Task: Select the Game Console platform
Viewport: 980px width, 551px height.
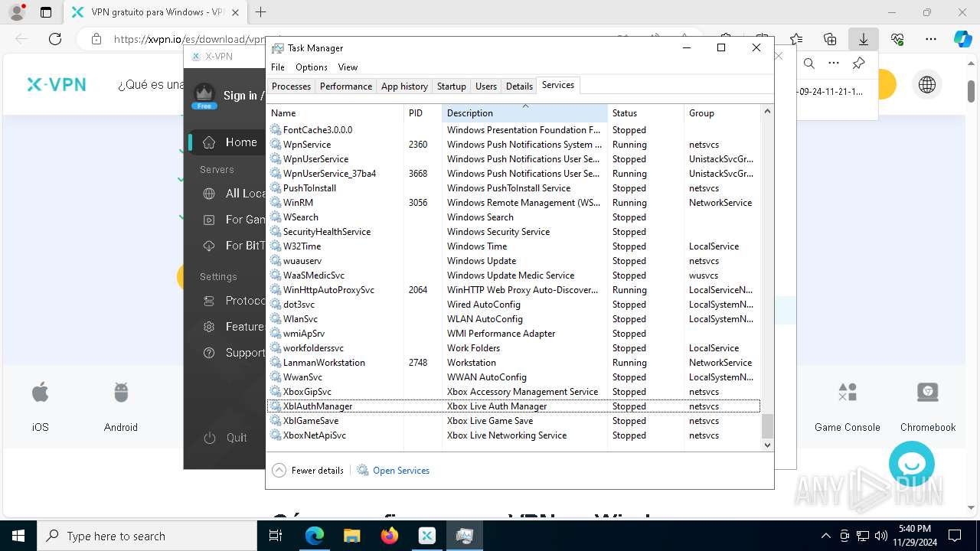Action: point(848,407)
